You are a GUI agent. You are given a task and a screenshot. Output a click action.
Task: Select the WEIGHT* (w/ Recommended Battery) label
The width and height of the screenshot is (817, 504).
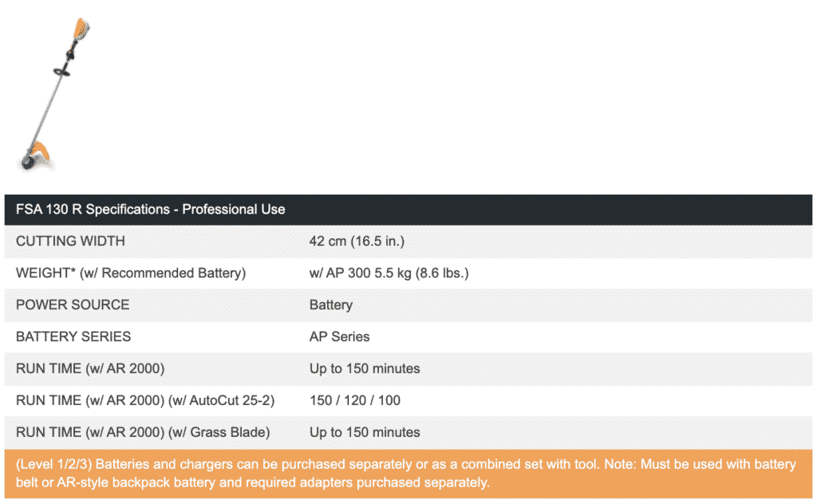131,273
